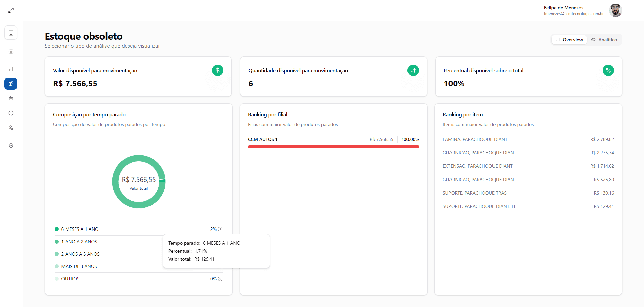
Task: Switch to the Overview tab
Action: (x=569, y=39)
